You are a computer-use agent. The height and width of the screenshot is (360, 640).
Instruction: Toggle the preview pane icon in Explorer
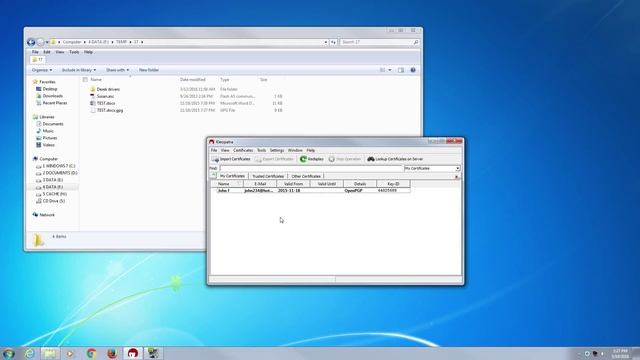pyautogui.click(x=401, y=70)
